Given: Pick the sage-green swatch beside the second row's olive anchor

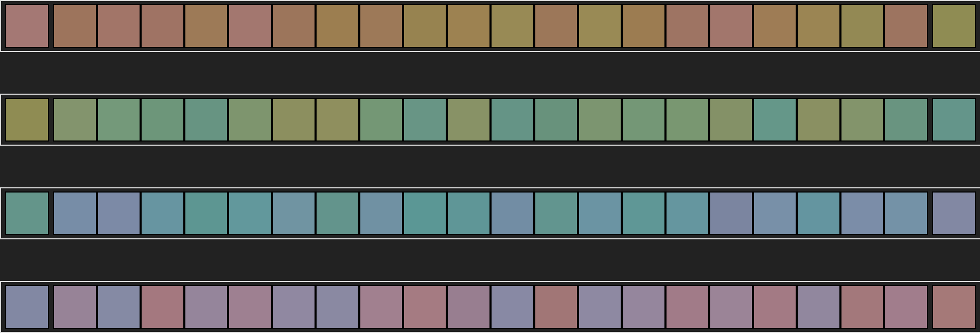Looking at the screenshot, I should pyautogui.click(x=75, y=120).
